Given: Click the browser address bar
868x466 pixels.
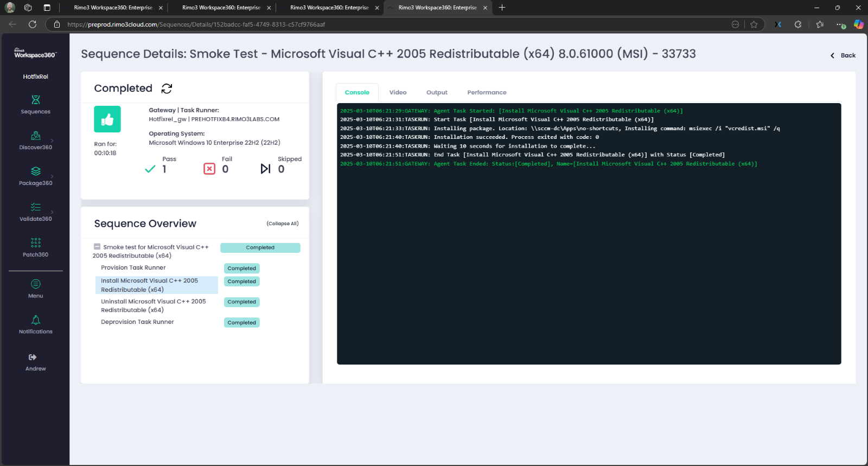Looking at the screenshot, I should coord(380,24).
